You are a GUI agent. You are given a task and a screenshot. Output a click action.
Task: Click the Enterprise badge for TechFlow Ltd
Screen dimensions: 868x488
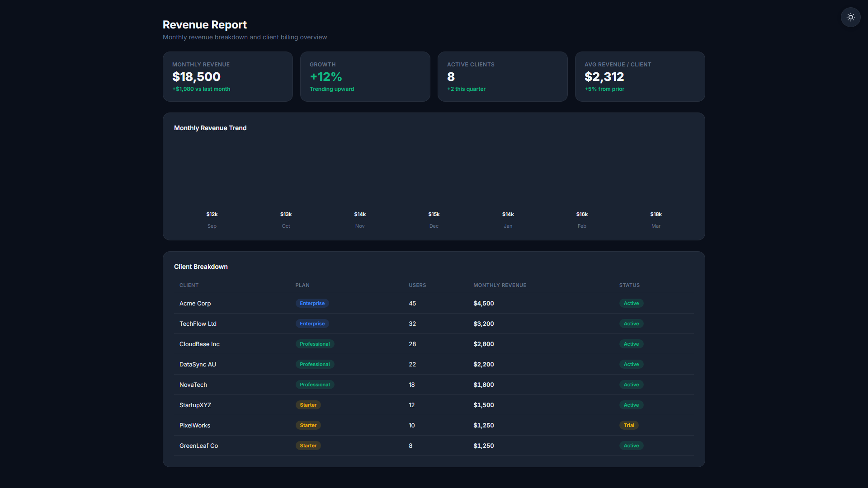tap(312, 324)
